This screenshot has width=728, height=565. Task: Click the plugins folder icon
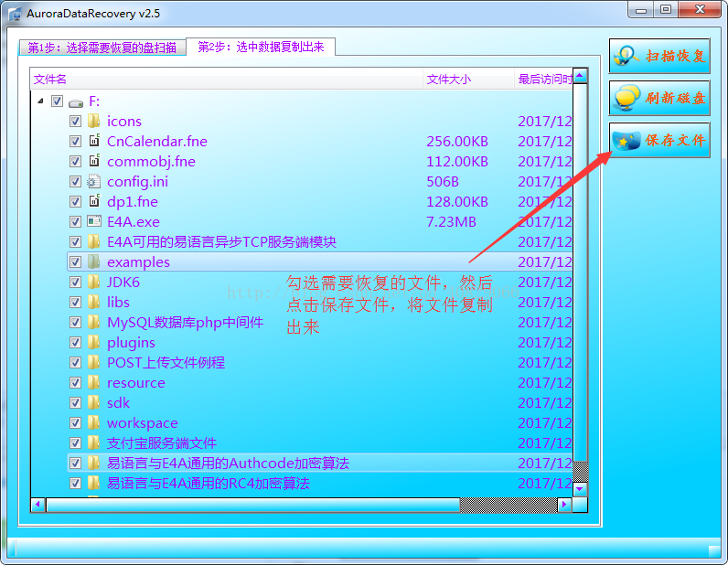[x=94, y=342]
